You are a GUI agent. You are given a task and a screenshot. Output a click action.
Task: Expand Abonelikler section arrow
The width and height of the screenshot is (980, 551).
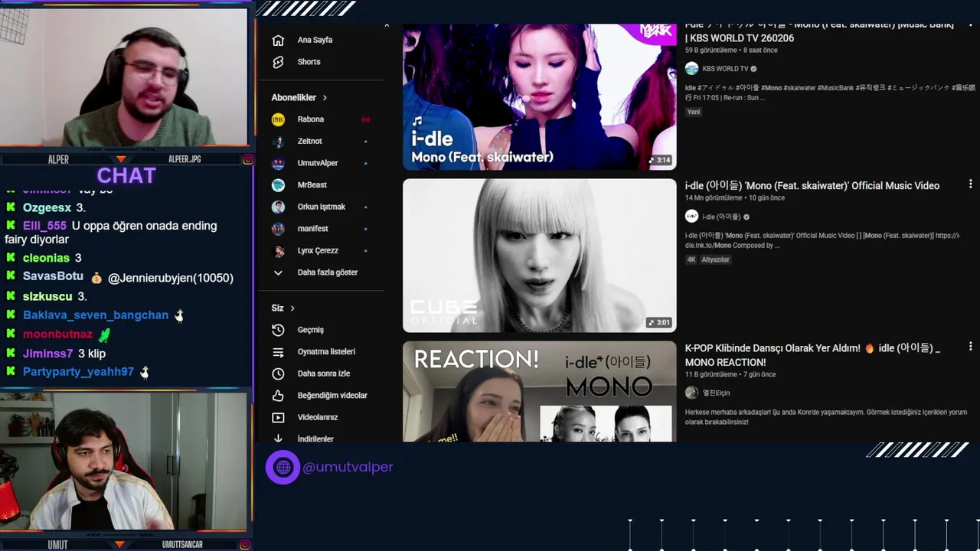[x=325, y=98]
